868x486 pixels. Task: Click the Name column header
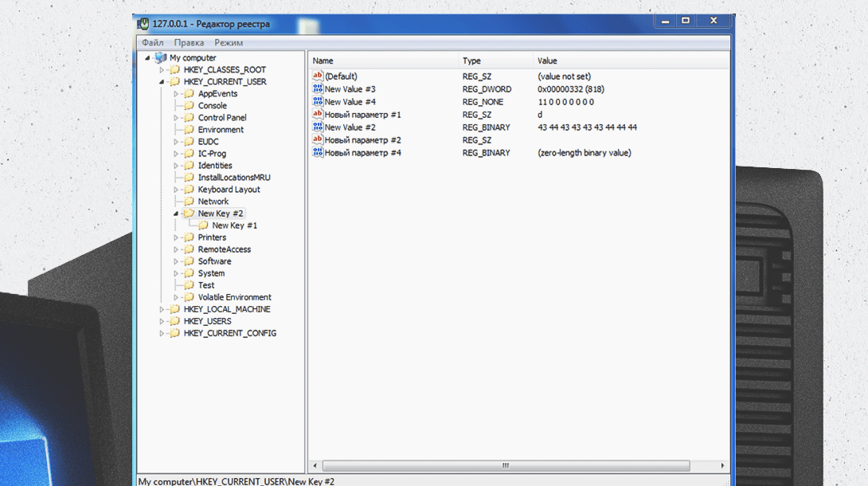(x=382, y=61)
